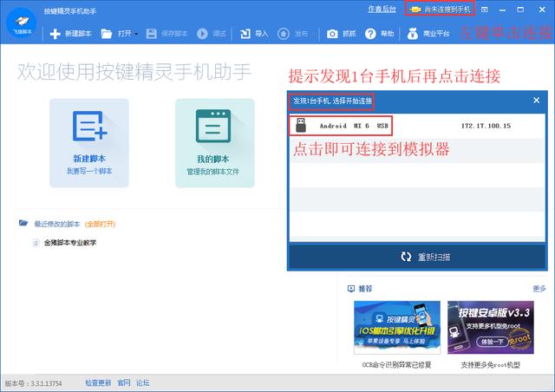Image resolution: width=555 pixels, height=392 pixels.
Task: Open the 打开 folder icon in toolbar
Action: pyautogui.click(x=106, y=34)
